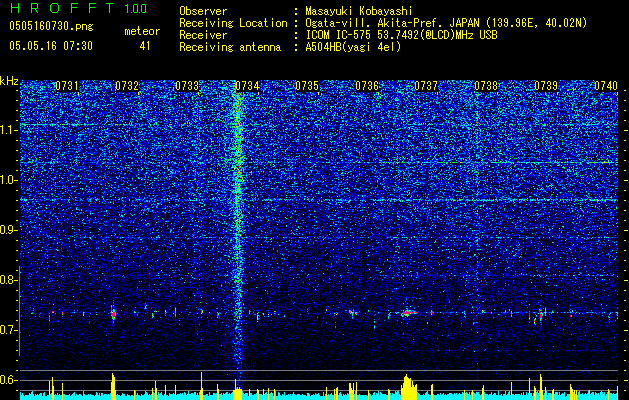
Task: Click the kHz axis unit label
Action: pos(9,81)
